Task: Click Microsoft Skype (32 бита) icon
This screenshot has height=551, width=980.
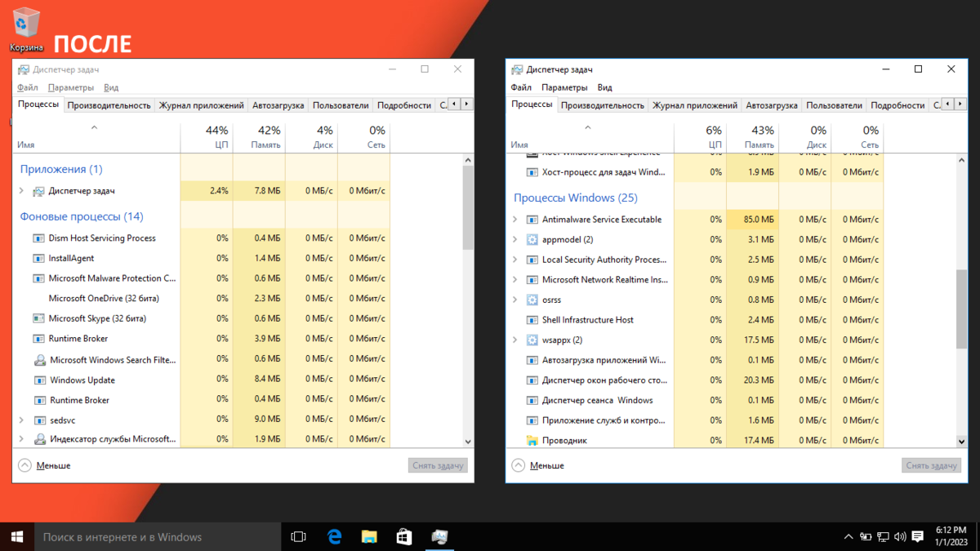Action: [38, 318]
